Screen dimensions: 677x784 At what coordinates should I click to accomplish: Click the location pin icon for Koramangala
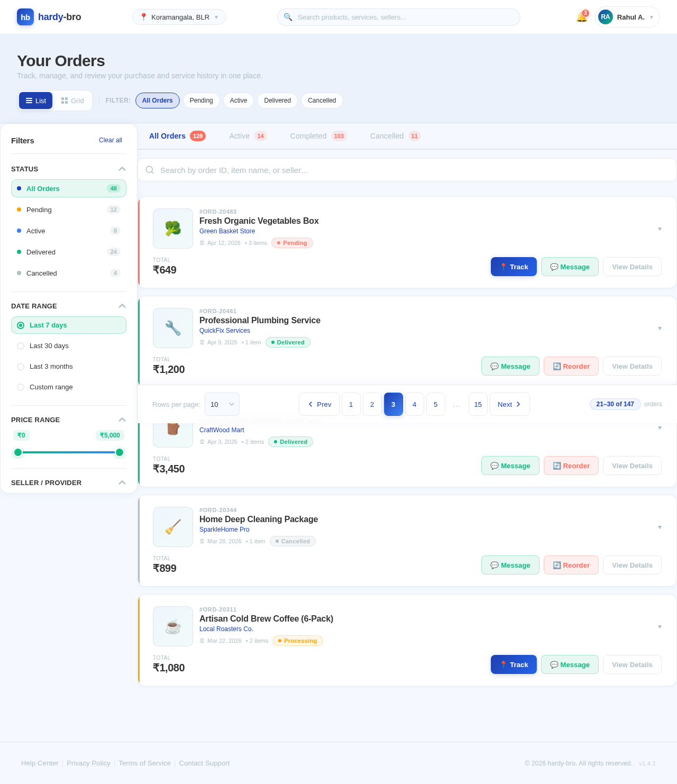143,17
